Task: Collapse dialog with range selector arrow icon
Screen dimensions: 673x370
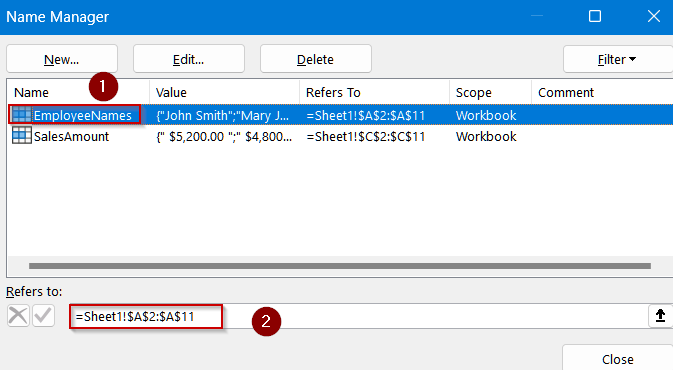Action: click(660, 316)
